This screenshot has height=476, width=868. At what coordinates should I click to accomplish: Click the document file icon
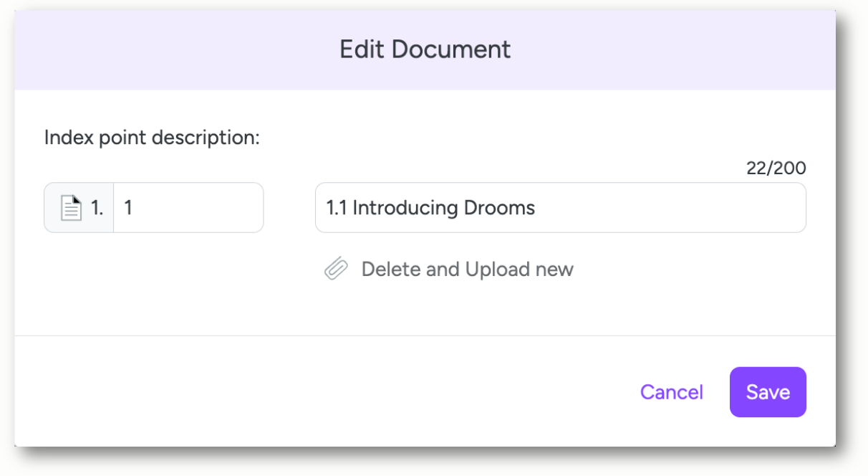point(71,208)
